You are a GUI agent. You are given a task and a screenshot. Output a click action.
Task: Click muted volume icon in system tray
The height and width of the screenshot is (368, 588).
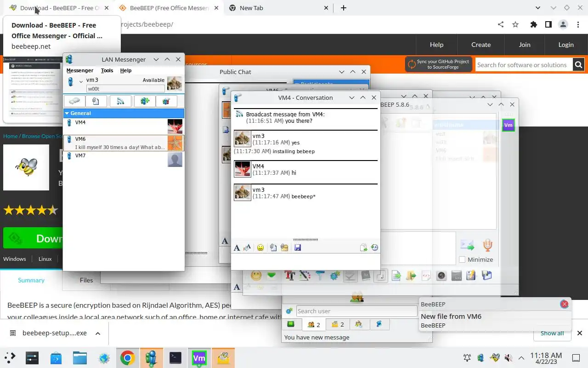(508, 358)
